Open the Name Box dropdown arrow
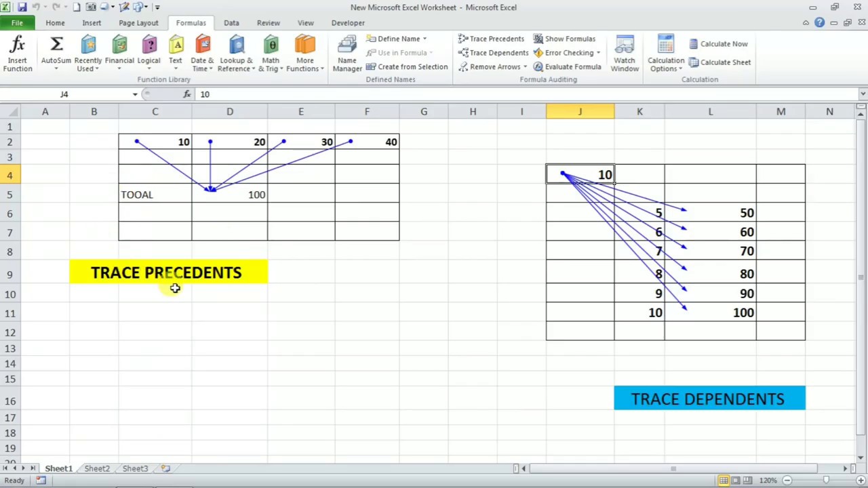 click(x=135, y=94)
